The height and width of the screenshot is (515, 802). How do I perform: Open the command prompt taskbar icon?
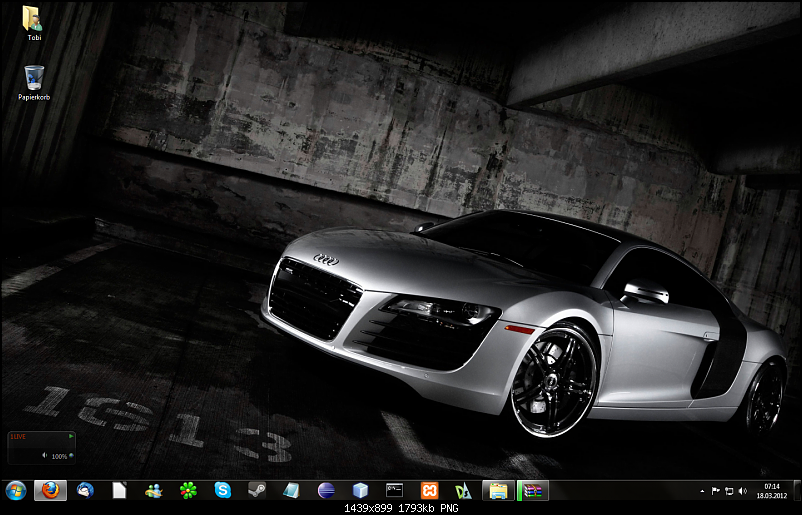(394, 490)
